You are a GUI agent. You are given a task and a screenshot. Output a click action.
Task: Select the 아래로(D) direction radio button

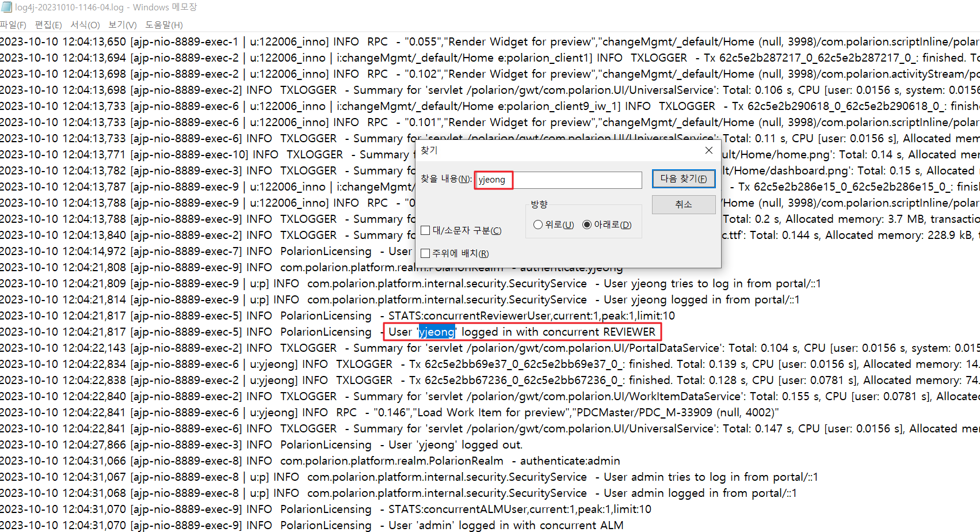tap(587, 225)
